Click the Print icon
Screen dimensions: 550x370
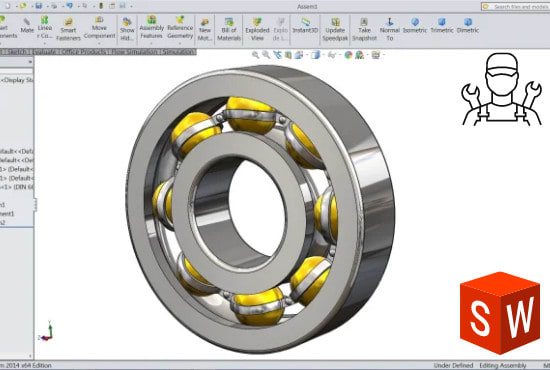(54, 6)
